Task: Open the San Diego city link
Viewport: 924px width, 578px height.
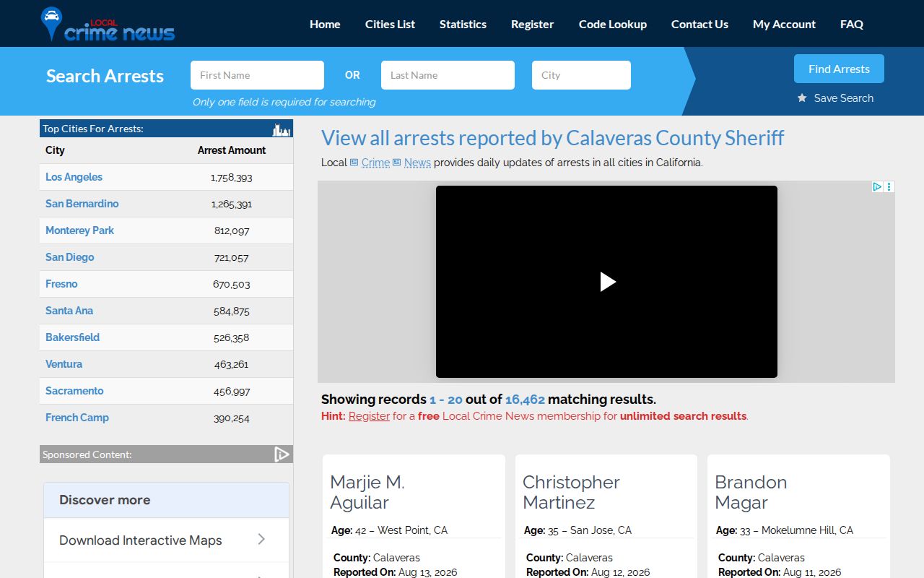Action: point(69,257)
